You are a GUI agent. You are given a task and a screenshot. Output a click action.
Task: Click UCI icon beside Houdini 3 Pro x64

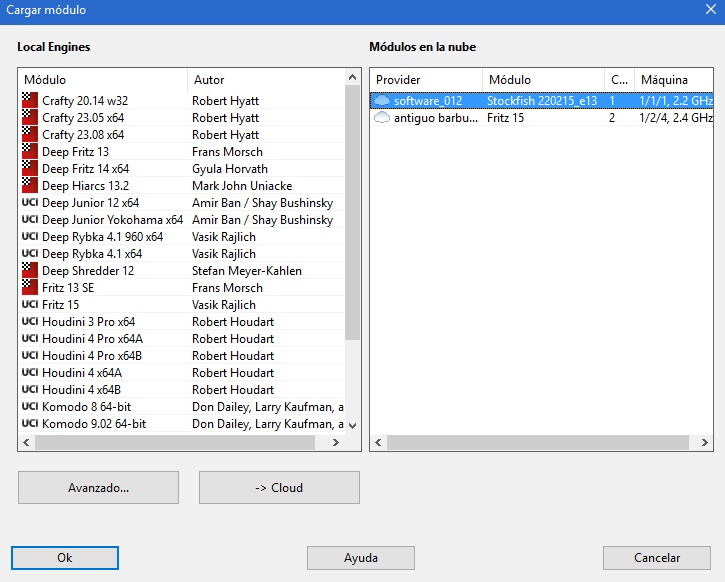tap(30, 321)
